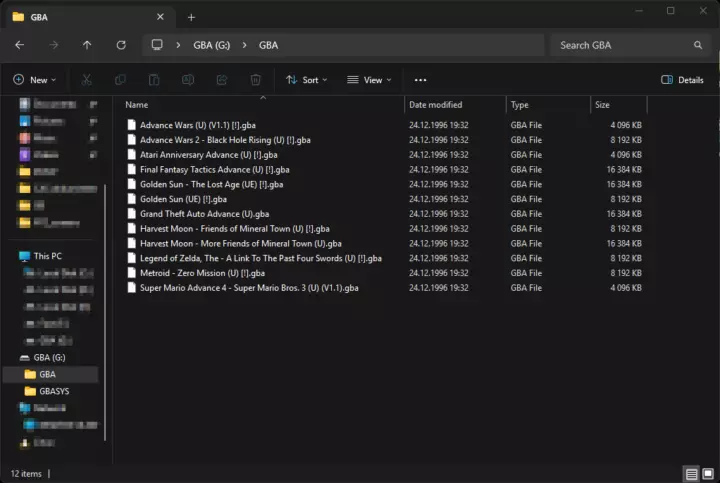720x483 pixels.
Task: Open a new tab with plus button
Action: [191, 17]
